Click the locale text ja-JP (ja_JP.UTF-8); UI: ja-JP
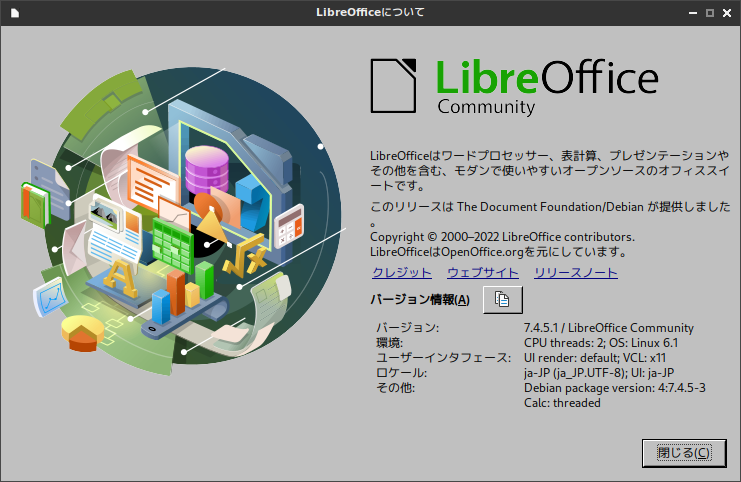This screenshot has height=482, width=741. coord(599,373)
